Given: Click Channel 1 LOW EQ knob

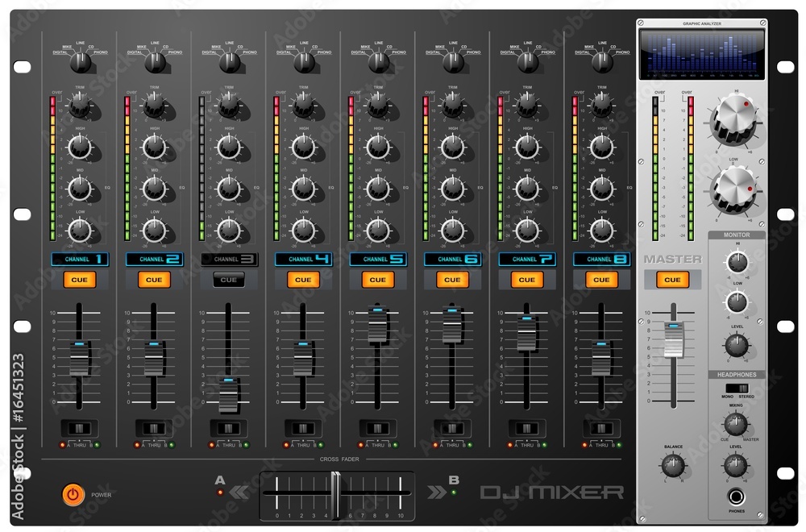Looking at the screenshot, I should point(80,231).
